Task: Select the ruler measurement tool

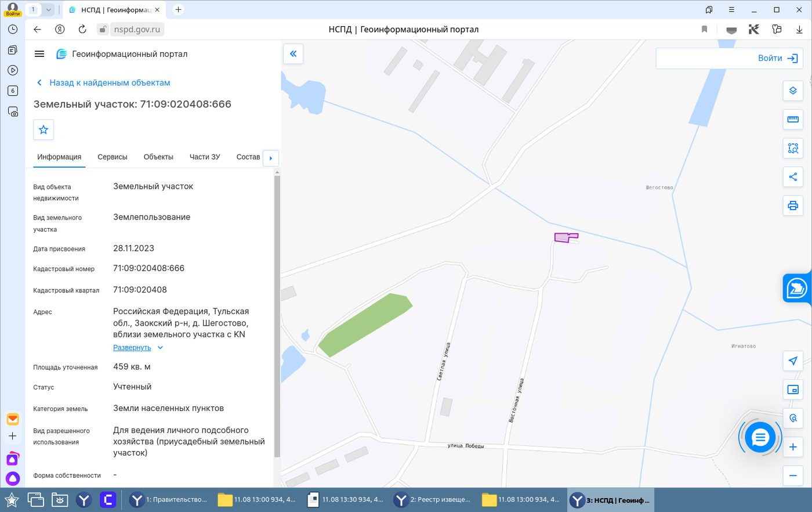Action: pos(793,119)
